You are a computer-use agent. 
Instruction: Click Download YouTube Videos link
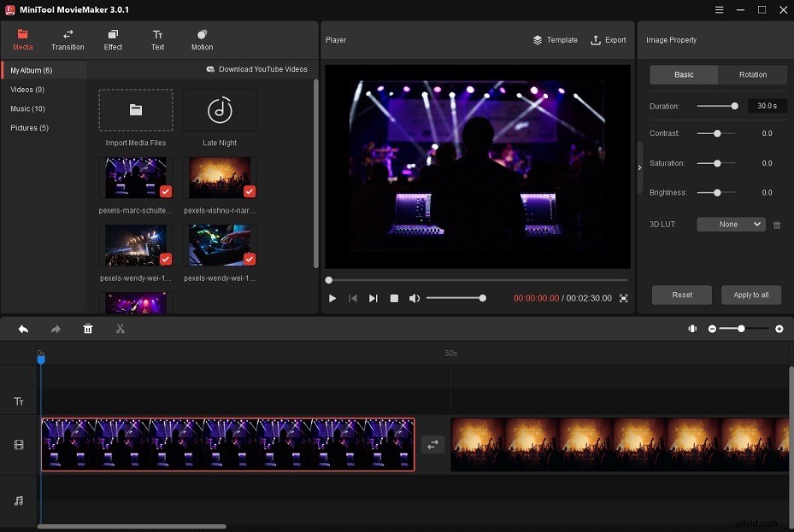(256, 69)
